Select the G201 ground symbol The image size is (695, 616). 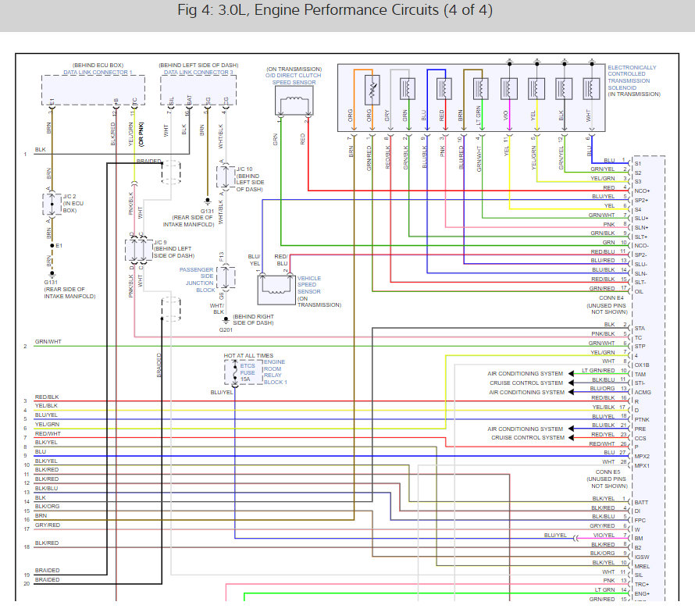(226, 319)
